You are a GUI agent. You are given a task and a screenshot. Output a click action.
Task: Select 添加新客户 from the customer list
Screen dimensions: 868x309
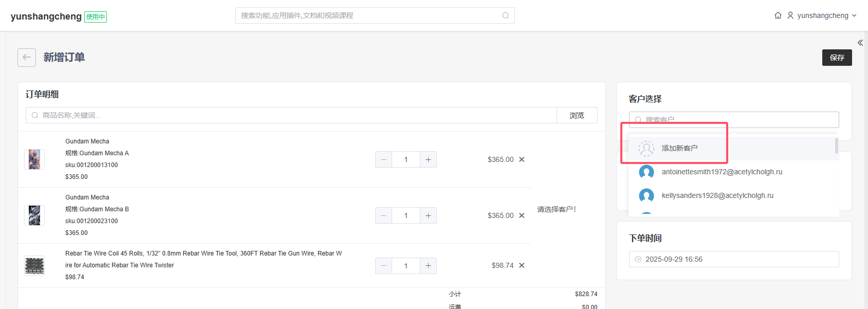pos(679,148)
